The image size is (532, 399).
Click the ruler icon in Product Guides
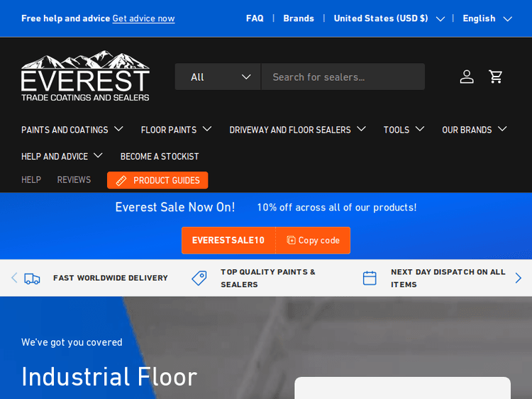pos(121,180)
